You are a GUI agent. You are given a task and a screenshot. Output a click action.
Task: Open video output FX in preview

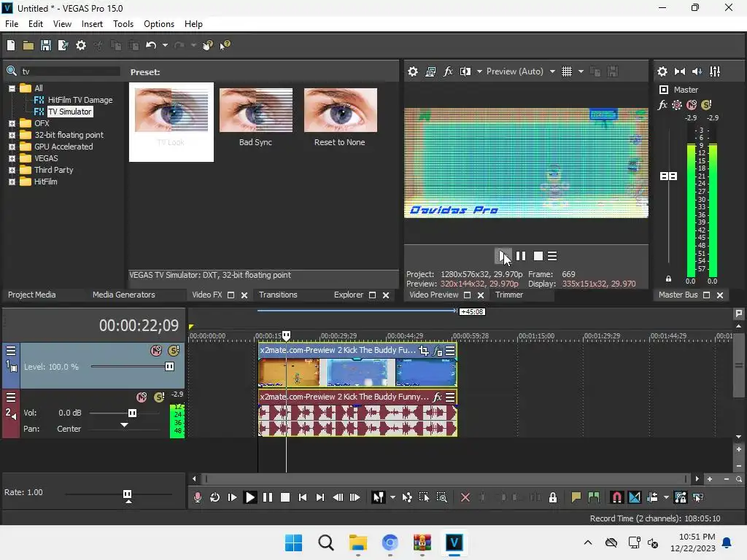tap(448, 71)
